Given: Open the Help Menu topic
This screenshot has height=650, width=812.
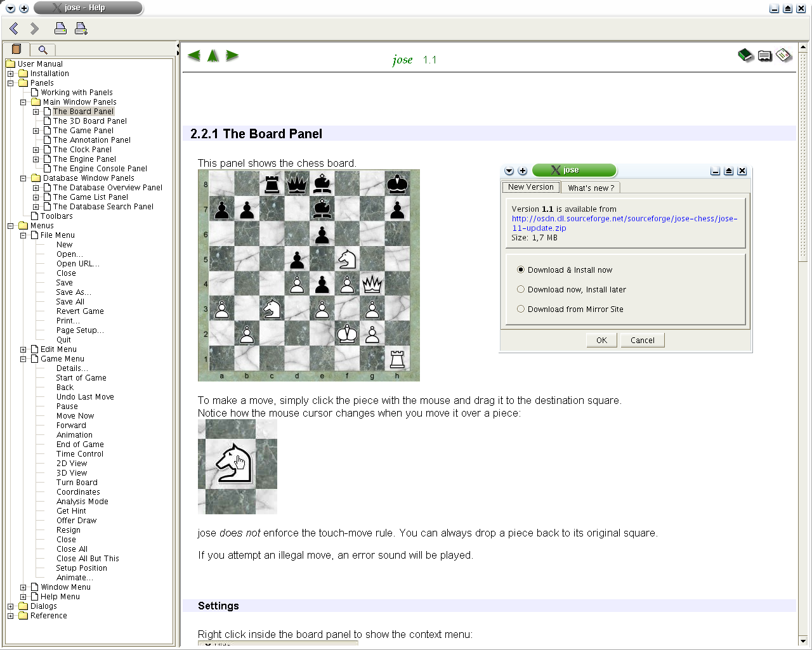Looking at the screenshot, I should [x=60, y=597].
